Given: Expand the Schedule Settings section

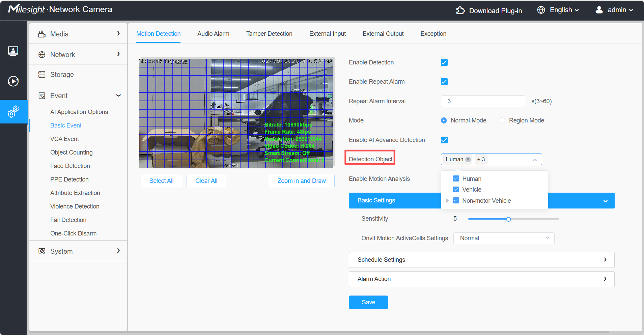Looking at the screenshot, I should [481, 260].
